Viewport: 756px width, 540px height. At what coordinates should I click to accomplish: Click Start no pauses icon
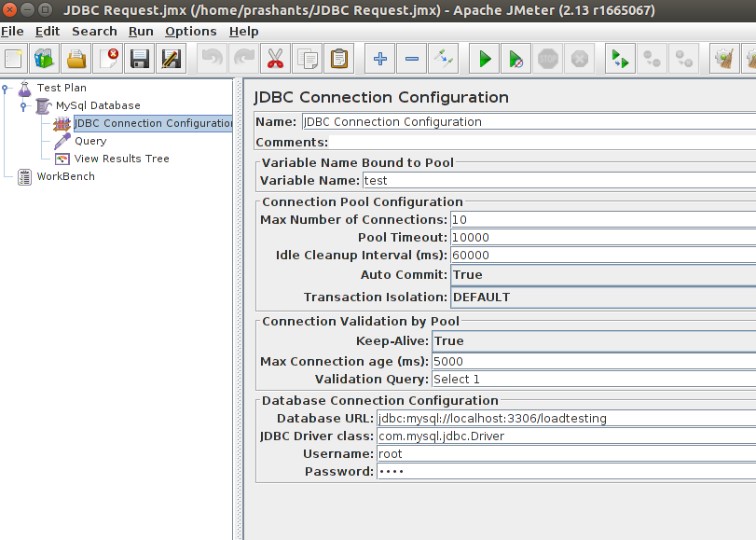click(515, 59)
